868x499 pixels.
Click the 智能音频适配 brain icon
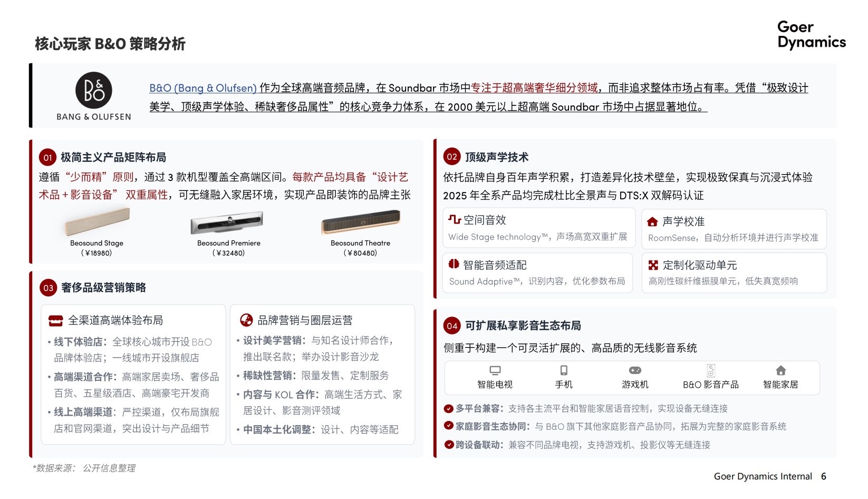pos(454,264)
